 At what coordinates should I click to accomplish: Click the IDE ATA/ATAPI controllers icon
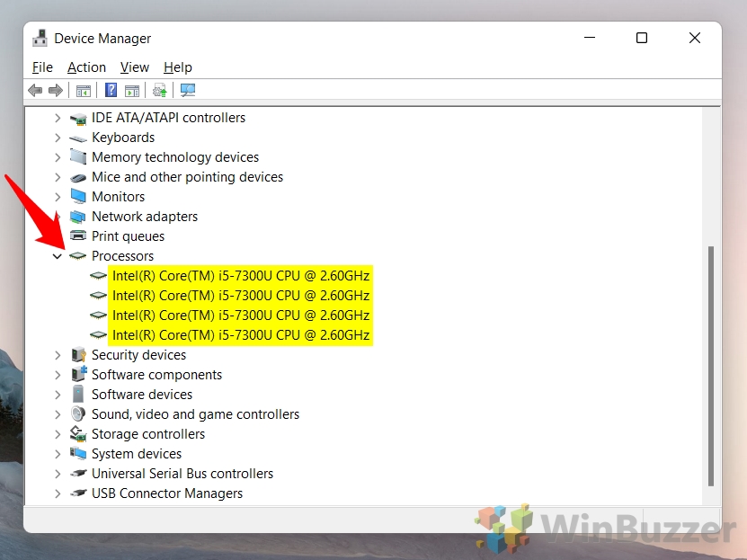tap(78, 118)
